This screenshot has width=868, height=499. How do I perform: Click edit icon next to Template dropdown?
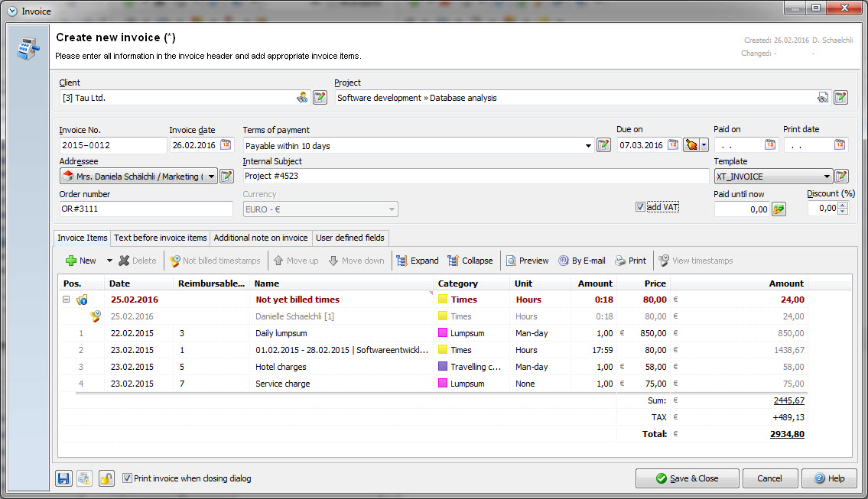(841, 177)
